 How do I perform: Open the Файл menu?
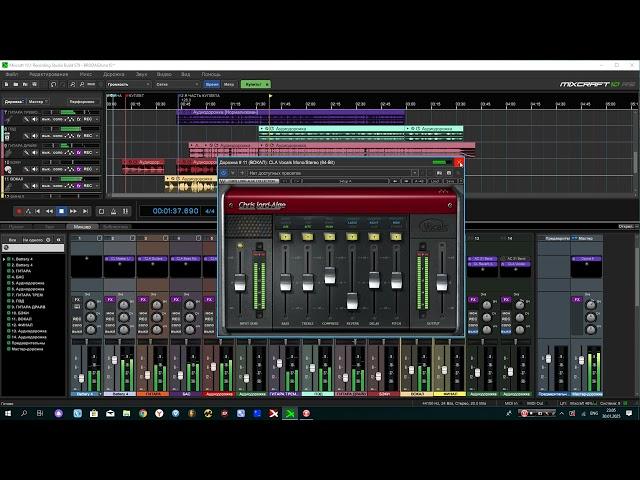point(12,74)
